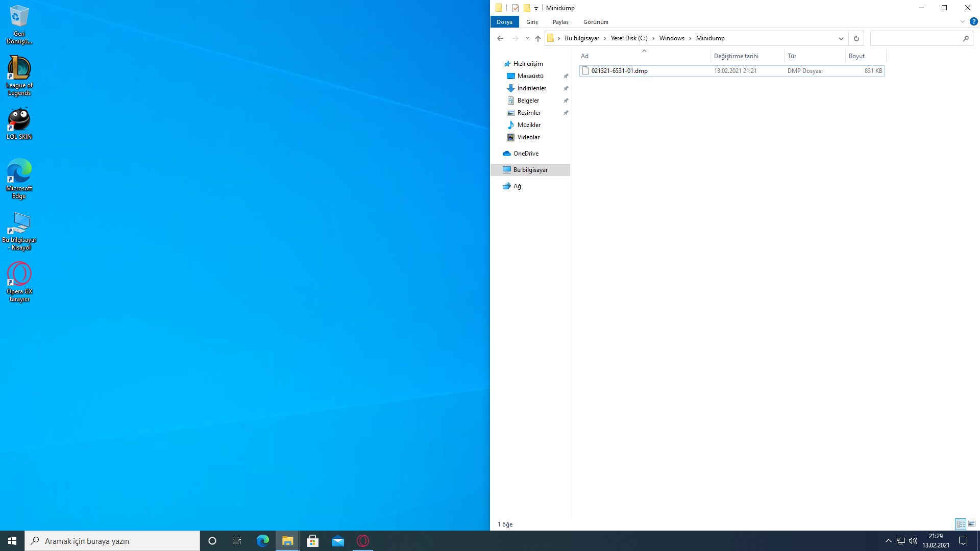Open the LOL SKIN desktop icon
The width and height of the screenshot is (980, 551).
click(x=19, y=123)
